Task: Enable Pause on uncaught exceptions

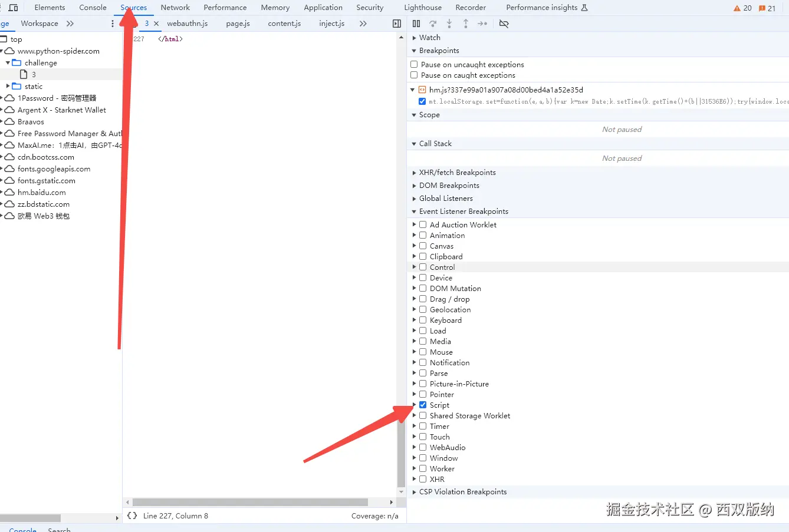Action: 414,64
